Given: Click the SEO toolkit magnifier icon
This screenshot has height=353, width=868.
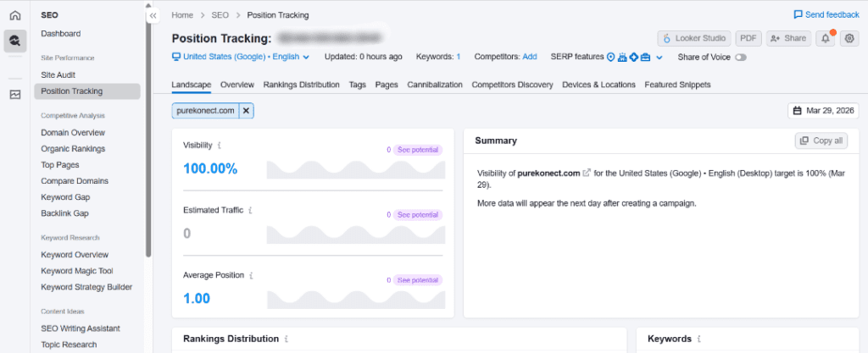Looking at the screenshot, I should pos(14,41).
